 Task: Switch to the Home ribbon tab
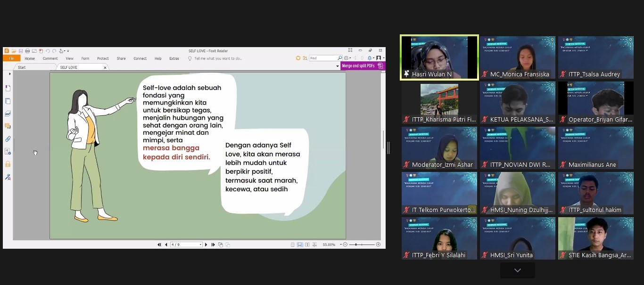tap(30, 58)
